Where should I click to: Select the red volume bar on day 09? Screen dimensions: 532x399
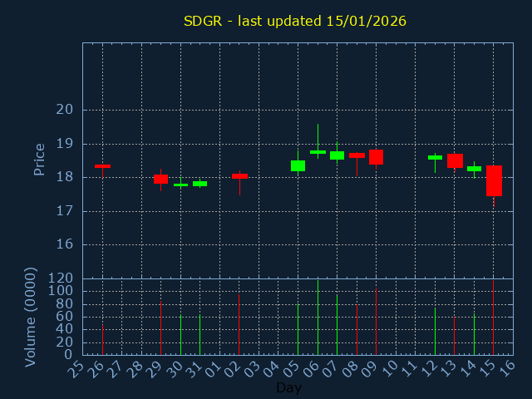coord(376,321)
